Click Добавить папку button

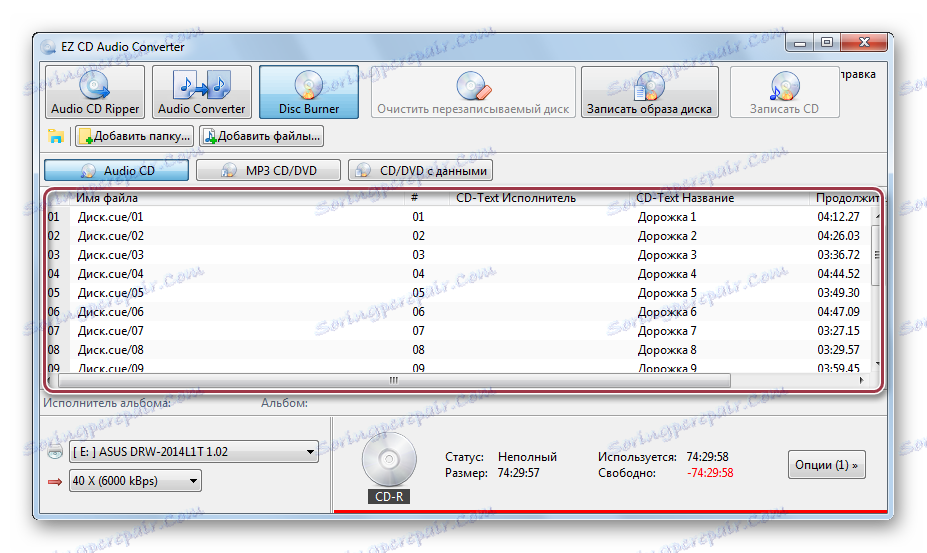click(134, 136)
